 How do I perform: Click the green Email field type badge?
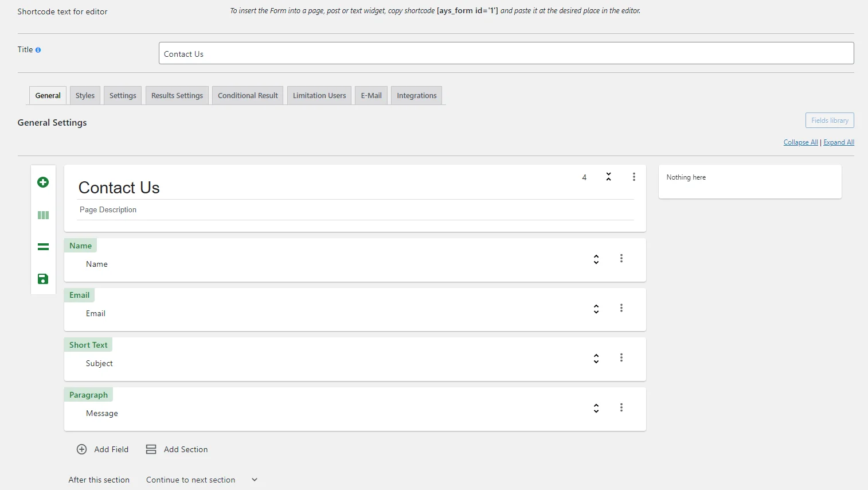click(x=79, y=295)
